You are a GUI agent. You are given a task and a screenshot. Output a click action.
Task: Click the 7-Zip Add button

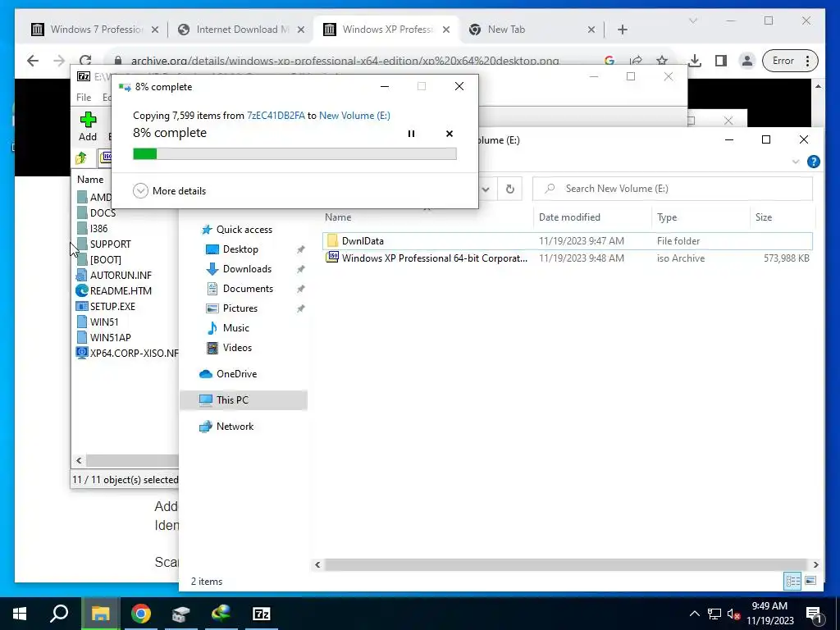[x=88, y=127]
